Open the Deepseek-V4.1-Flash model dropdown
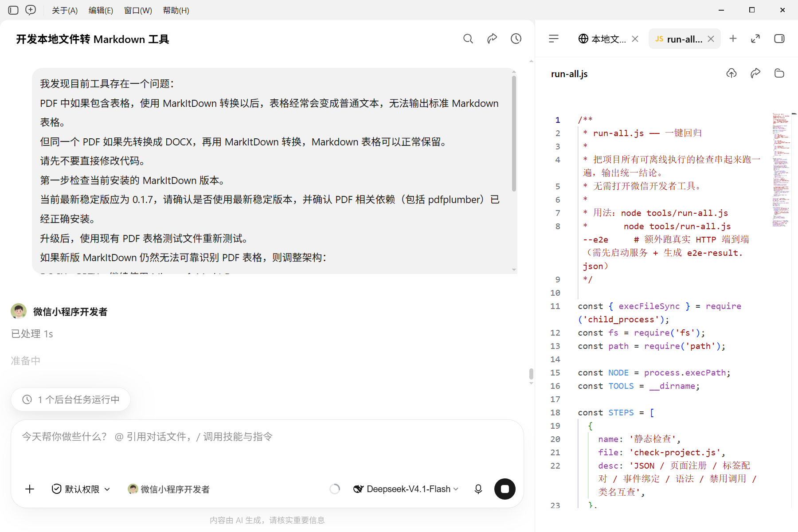Image resolution: width=798 pixels, height=532 pixels. (x=406, y=489)
